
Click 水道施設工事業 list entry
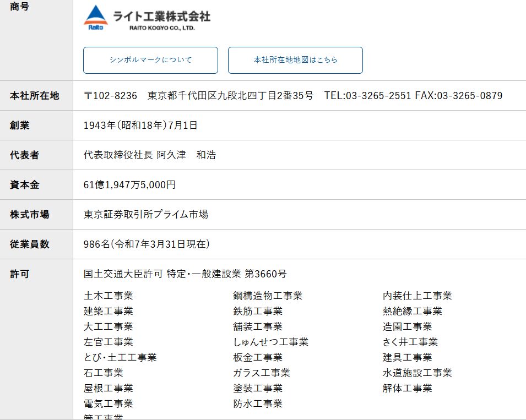[417, 373]
